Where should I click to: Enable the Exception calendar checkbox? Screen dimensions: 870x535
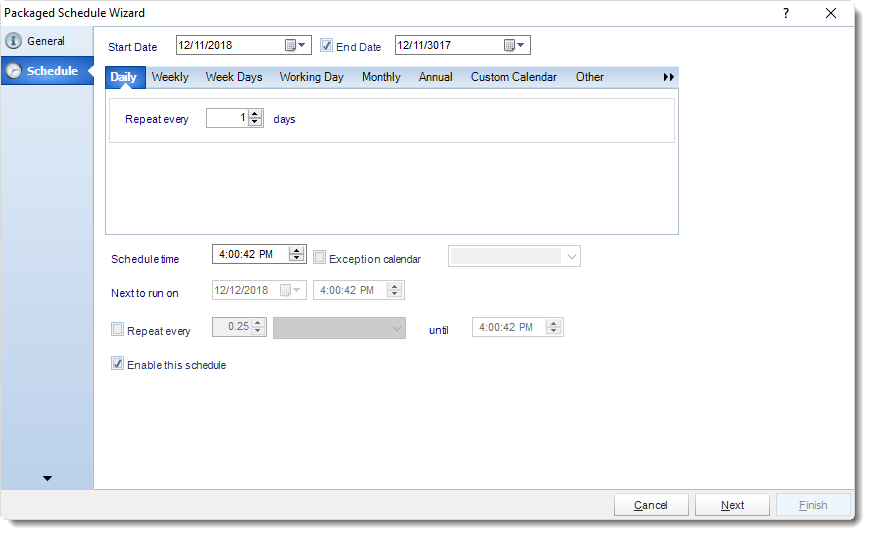(320, 257)
